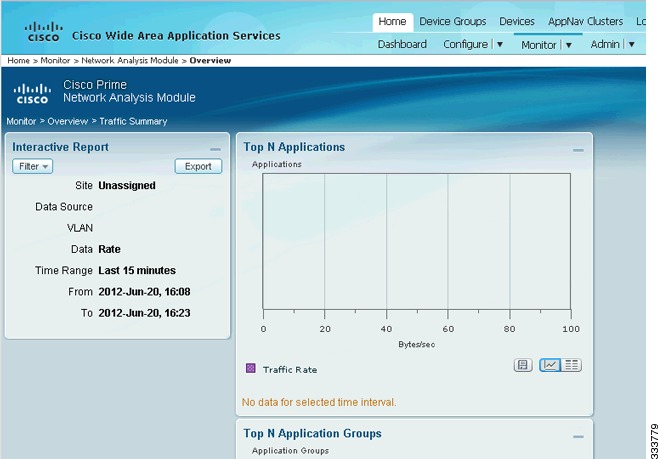
Task: Open the Filter dropdown
Action: click(32, 166)
